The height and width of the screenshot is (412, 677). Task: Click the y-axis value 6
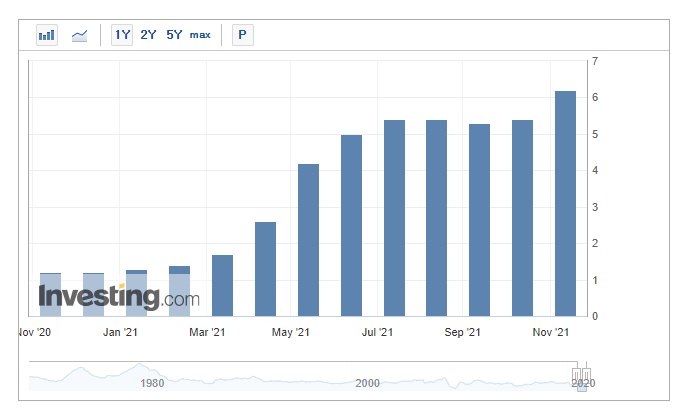[595, 97]
